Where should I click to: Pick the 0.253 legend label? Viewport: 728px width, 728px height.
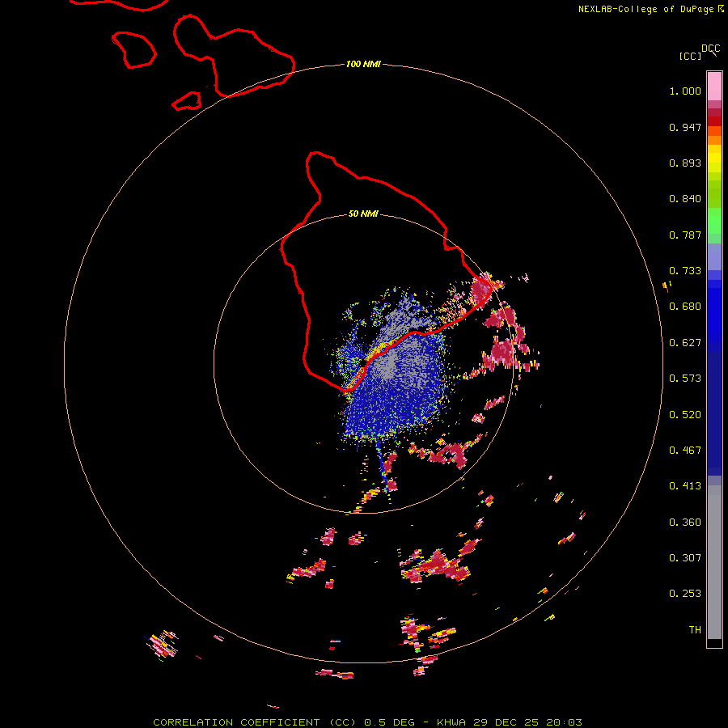[x=685, y=594]
